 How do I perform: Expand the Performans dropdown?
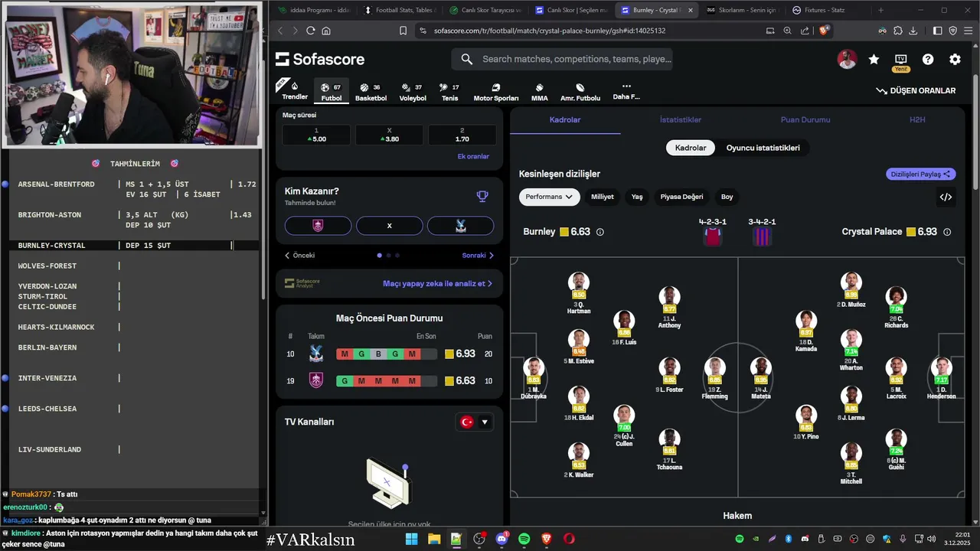(550, 197)
